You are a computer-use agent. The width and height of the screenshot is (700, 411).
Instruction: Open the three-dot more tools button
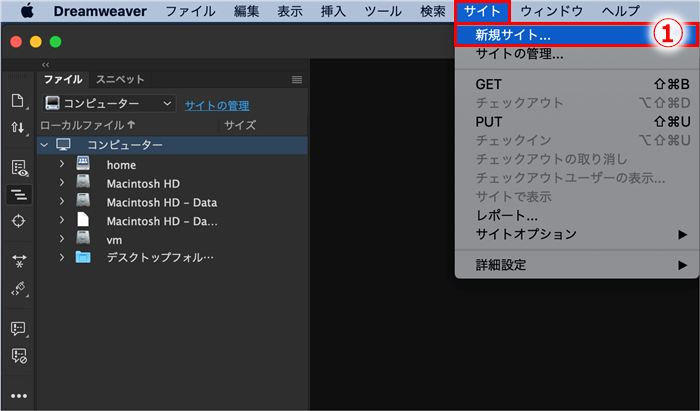coord(19,396)
